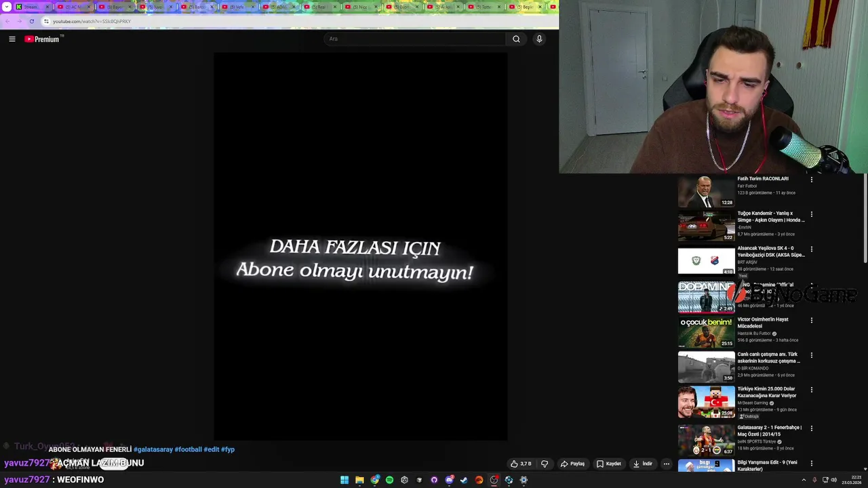
Task: Open Canlı canlı çatışma anı video
Action: [769, 357]
